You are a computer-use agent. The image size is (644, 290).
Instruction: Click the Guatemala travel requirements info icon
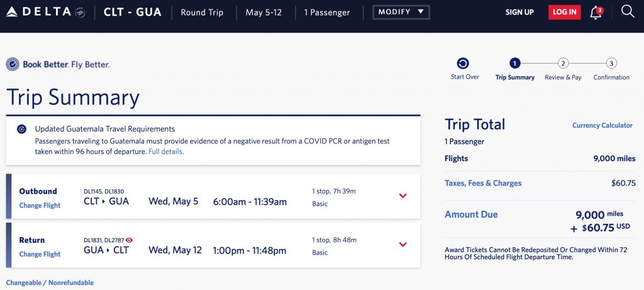click(22, 129)
